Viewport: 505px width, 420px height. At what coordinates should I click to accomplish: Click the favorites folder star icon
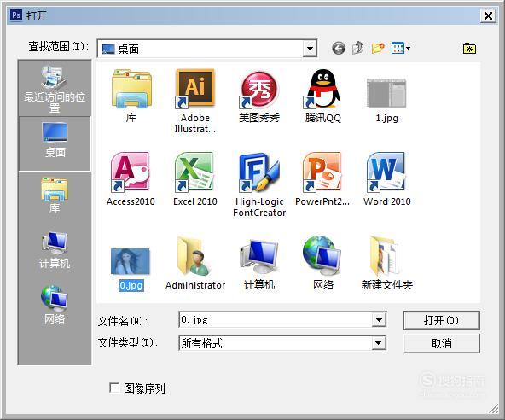pos(469,49)
